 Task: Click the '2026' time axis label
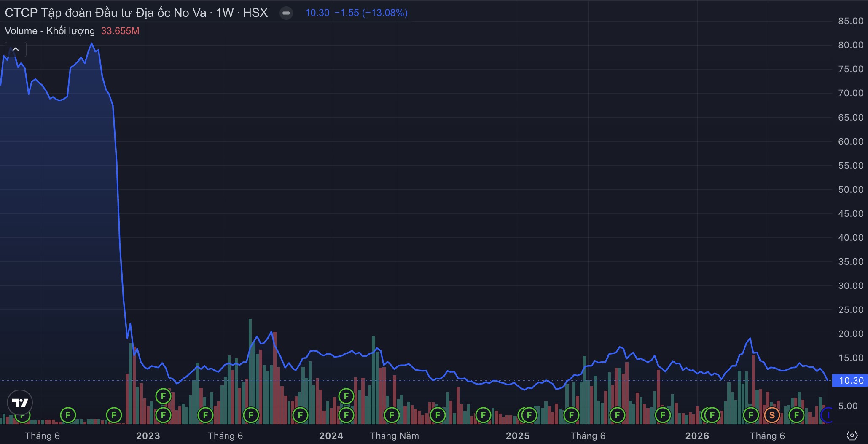(697, 436)
